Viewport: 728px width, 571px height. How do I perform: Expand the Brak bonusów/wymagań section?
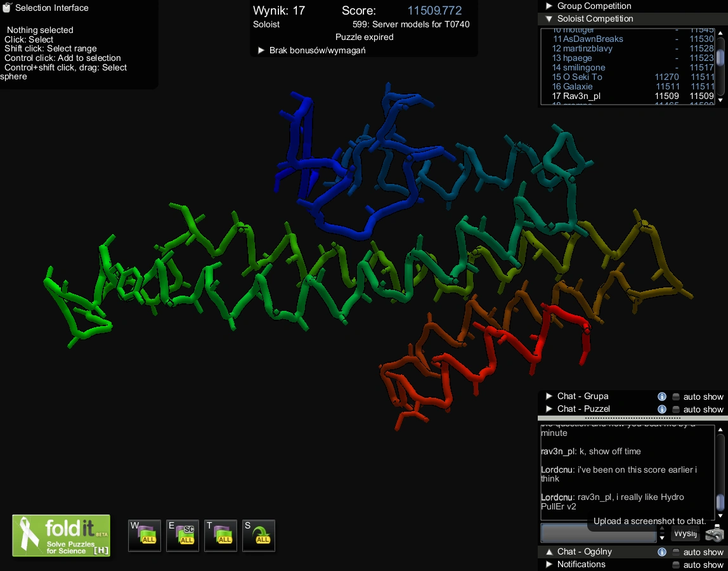point(261,51)
